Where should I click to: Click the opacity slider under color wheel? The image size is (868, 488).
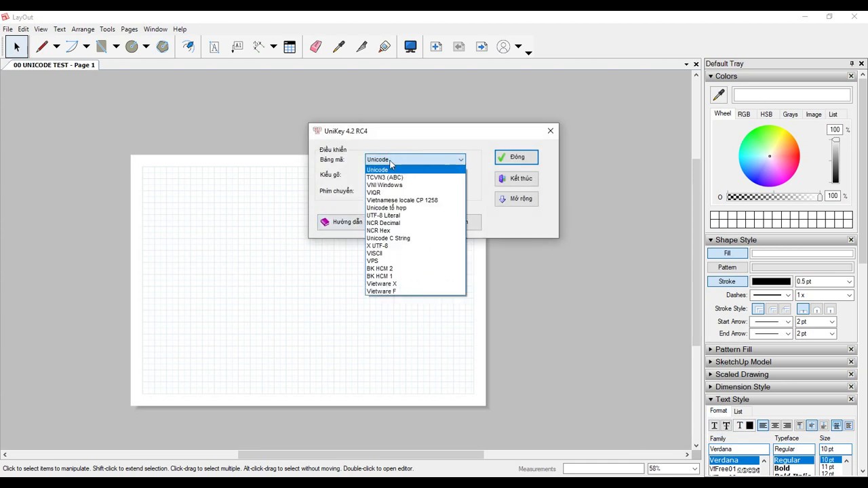774,197
